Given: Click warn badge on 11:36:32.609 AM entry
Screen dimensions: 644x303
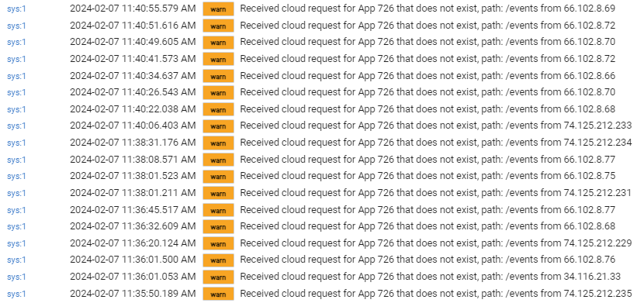Looking at the screenshot, I should click(218, 226).
